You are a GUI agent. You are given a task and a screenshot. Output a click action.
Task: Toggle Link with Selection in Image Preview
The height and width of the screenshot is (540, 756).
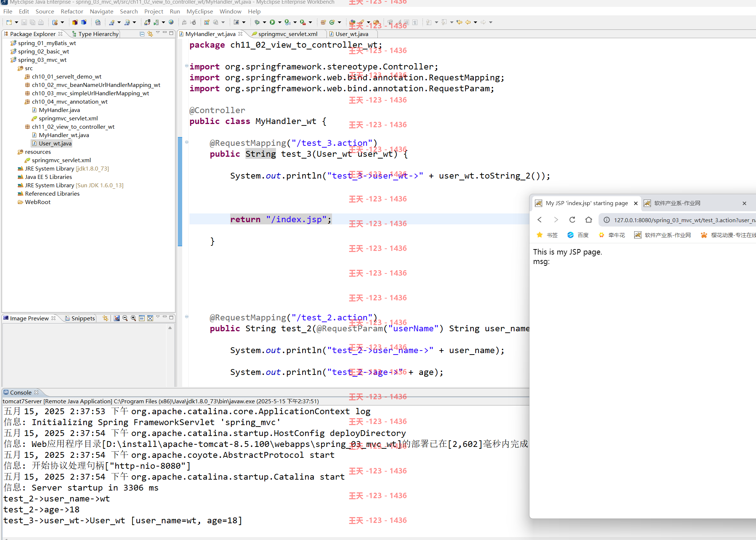pyautogui.click(x=105, y=318)
